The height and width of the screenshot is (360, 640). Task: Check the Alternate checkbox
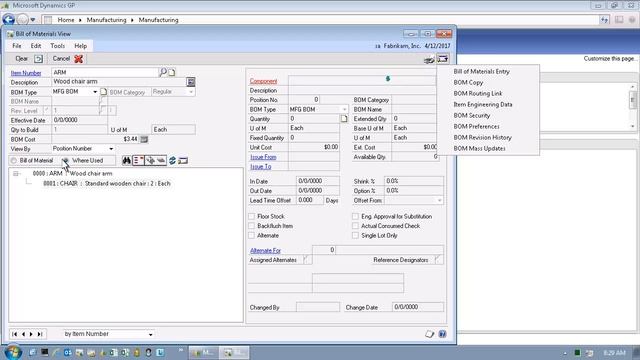251,236
